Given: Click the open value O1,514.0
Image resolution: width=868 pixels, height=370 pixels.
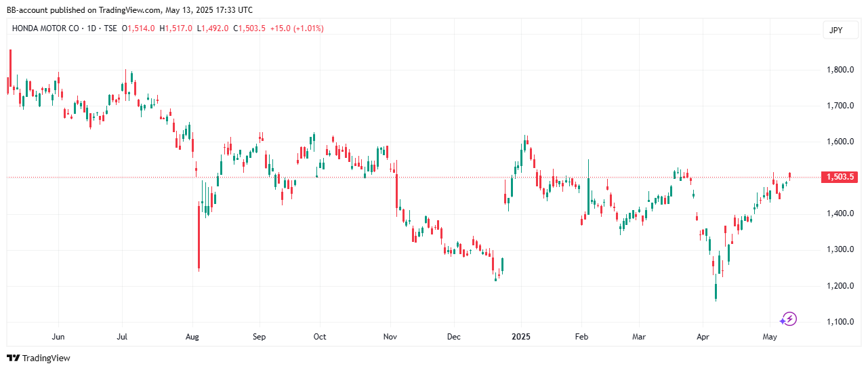Looking at the screenshot, I should [x=138, y=28].
